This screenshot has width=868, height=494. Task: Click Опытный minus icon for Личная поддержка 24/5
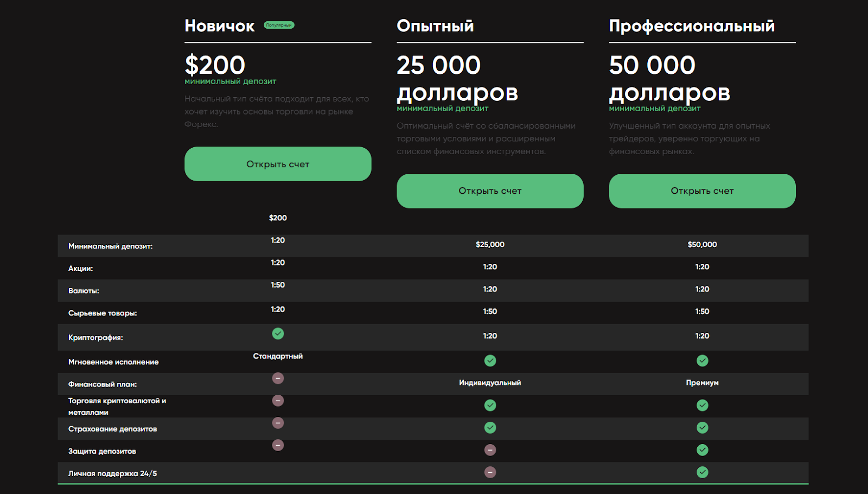click(x=490, y=472)
